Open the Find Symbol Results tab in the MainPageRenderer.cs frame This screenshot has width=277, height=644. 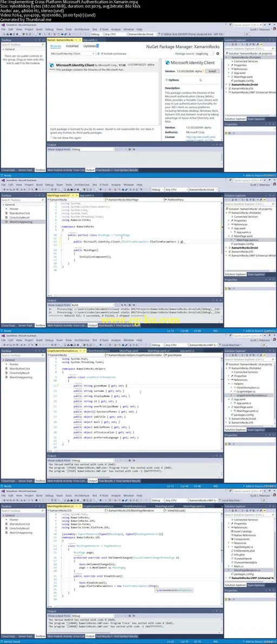[126, 636]
